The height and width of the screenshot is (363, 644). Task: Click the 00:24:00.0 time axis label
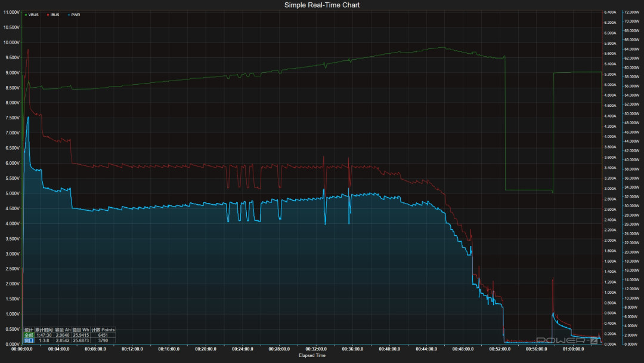pos(242,349)
